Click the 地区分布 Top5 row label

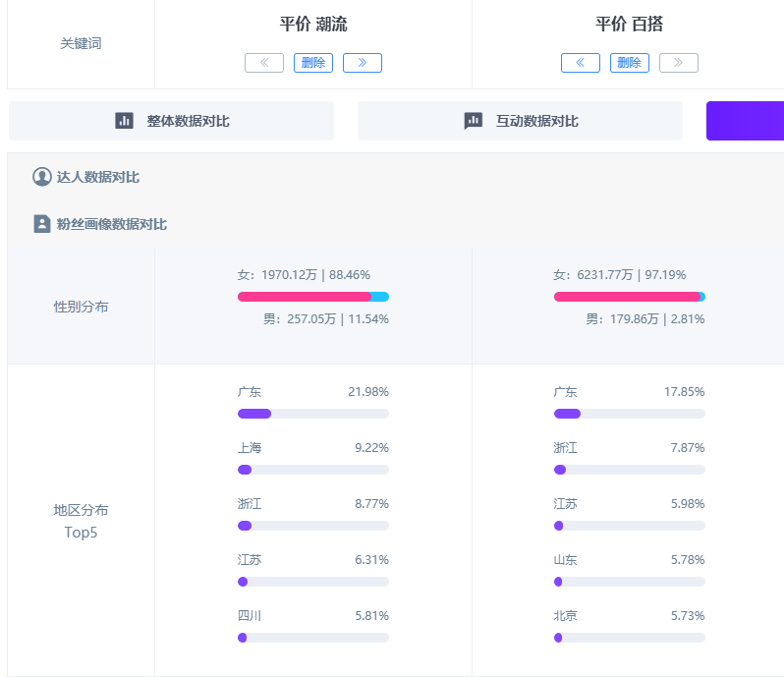click(x=81, y=521)
